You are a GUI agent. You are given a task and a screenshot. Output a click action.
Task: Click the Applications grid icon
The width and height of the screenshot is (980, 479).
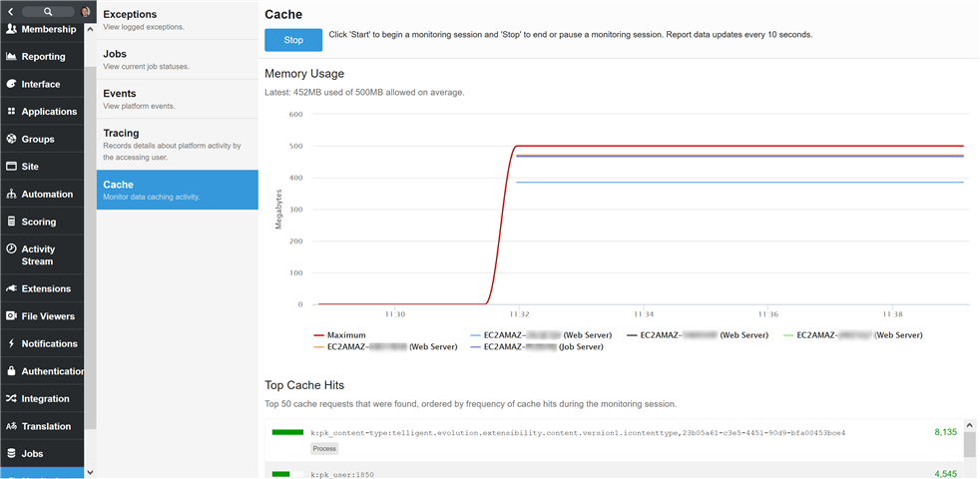(x=11, y=112)
